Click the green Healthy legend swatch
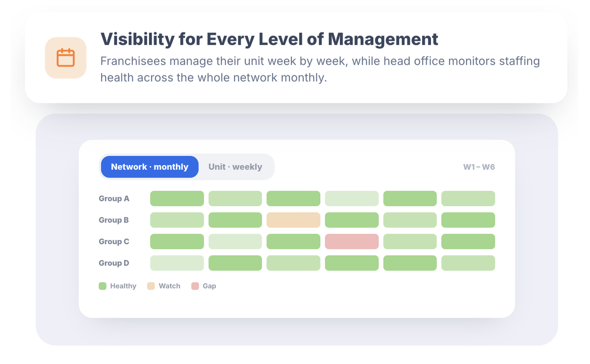 pos(103,286)
